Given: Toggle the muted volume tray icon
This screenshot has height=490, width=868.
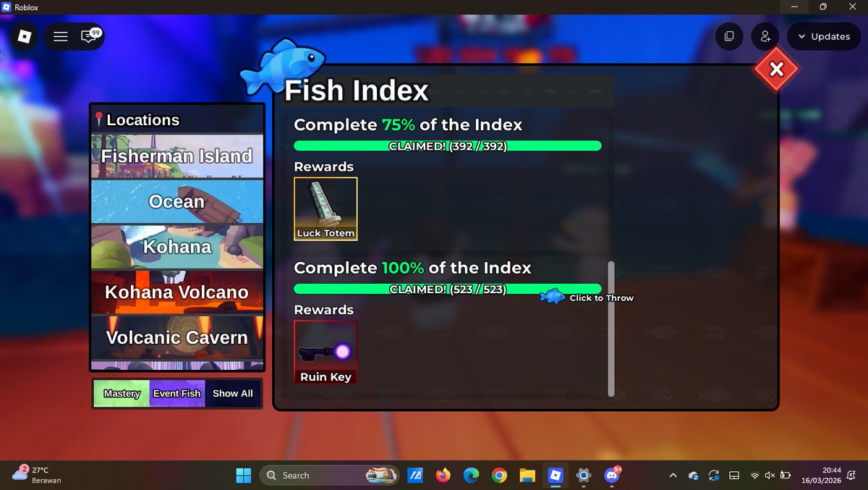Looking at the screenshot, I should (770, 476).
